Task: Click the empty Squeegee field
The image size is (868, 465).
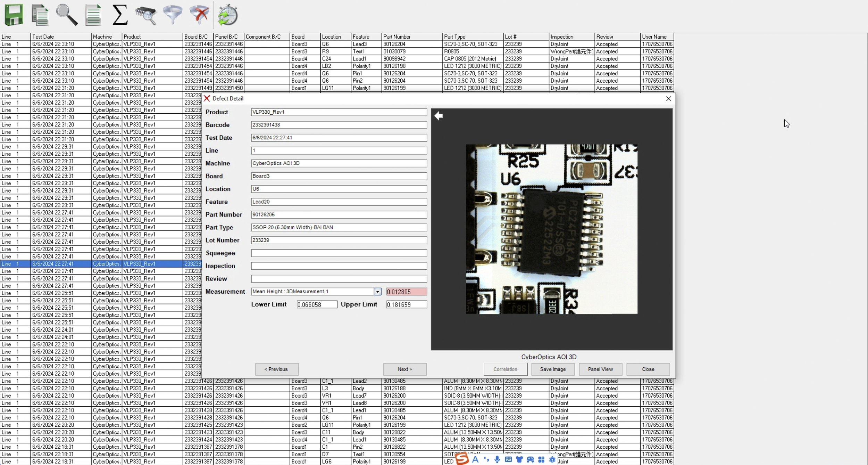Action: [339, 253]
